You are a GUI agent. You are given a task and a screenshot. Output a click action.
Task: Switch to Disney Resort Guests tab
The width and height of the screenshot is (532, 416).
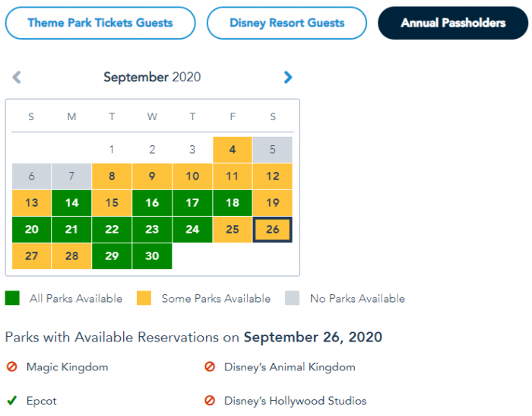(x=287, y=23)
